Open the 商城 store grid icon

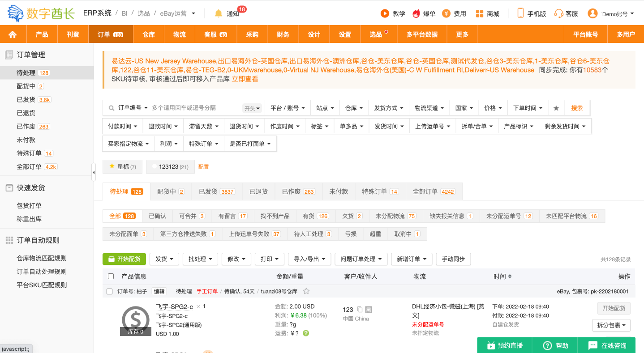click(x=480, y=13)
